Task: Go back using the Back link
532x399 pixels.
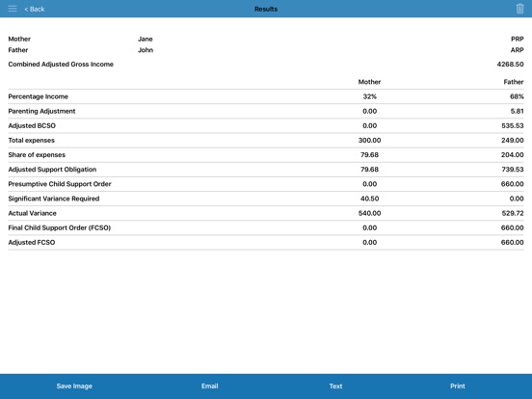Action: [x=35, y=10]
